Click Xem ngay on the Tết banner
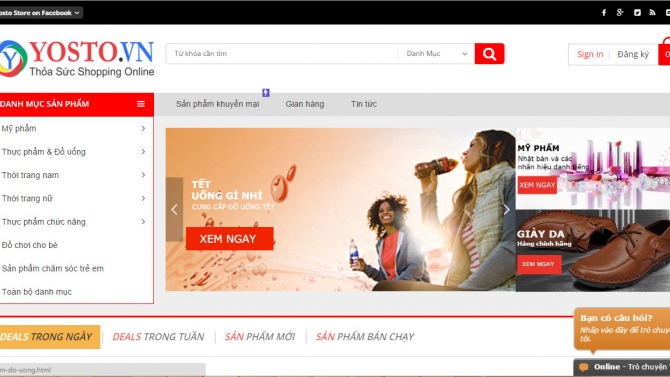 [x=229, y=239]
